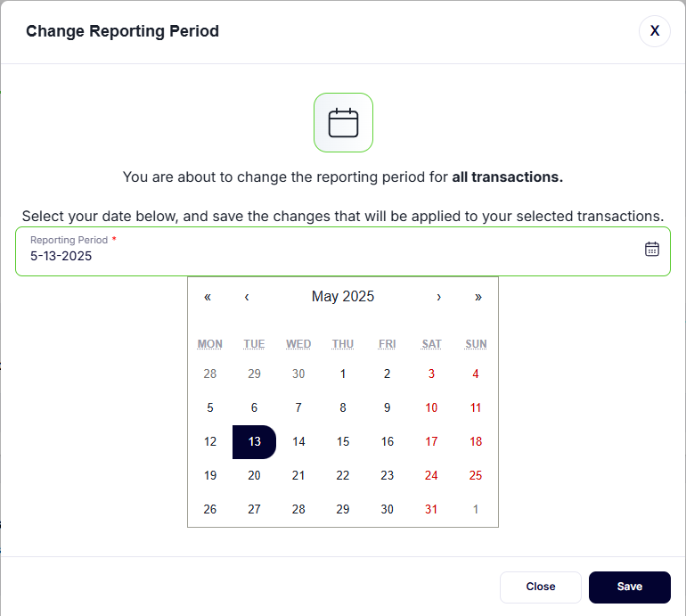Choose June 1 at calendar end
686x616 pixels.
pos(476,510)
